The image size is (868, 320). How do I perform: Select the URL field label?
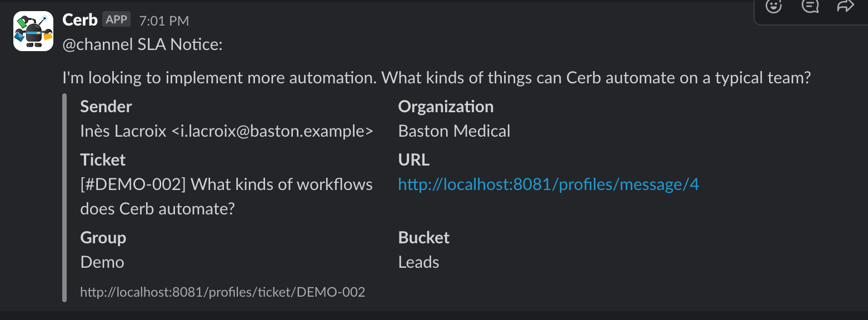click(x=414, y=160)
